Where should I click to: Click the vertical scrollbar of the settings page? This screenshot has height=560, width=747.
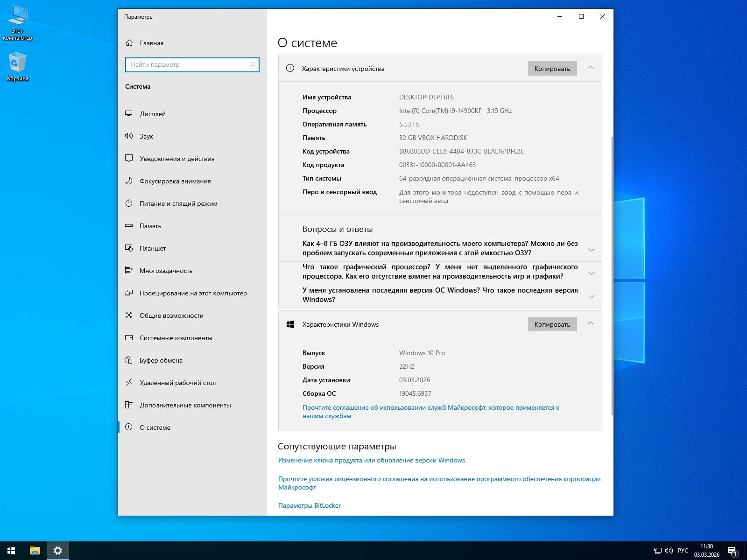612,275
